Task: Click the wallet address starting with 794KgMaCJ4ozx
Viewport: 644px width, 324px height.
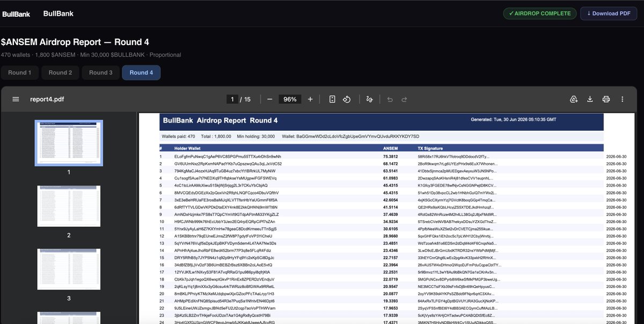Action: 225,171
